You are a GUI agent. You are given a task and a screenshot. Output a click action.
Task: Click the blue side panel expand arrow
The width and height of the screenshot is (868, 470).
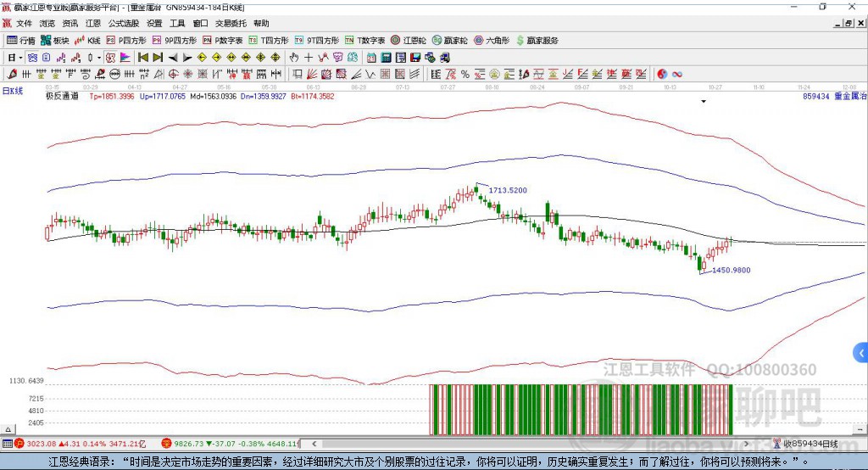point(861,352)
